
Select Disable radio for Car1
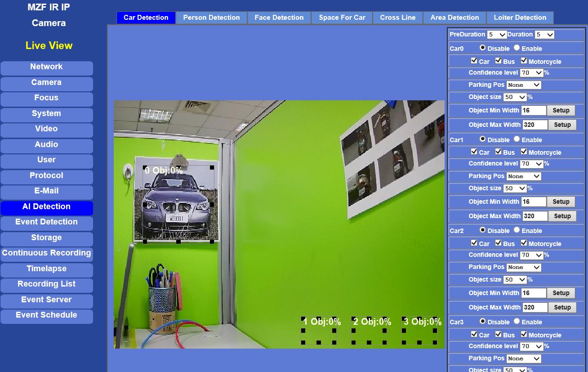[x=483, y=139]
